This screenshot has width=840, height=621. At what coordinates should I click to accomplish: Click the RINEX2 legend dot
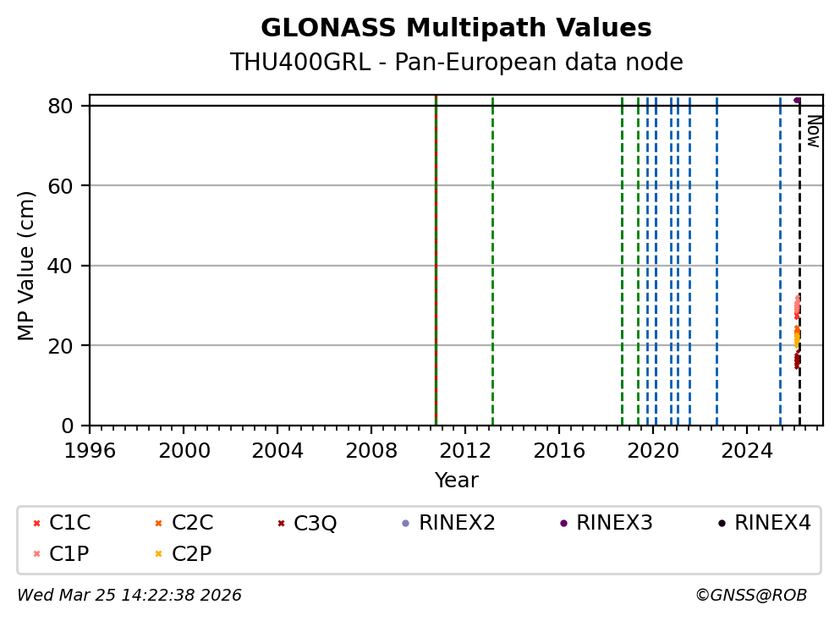tap(405, 524)
